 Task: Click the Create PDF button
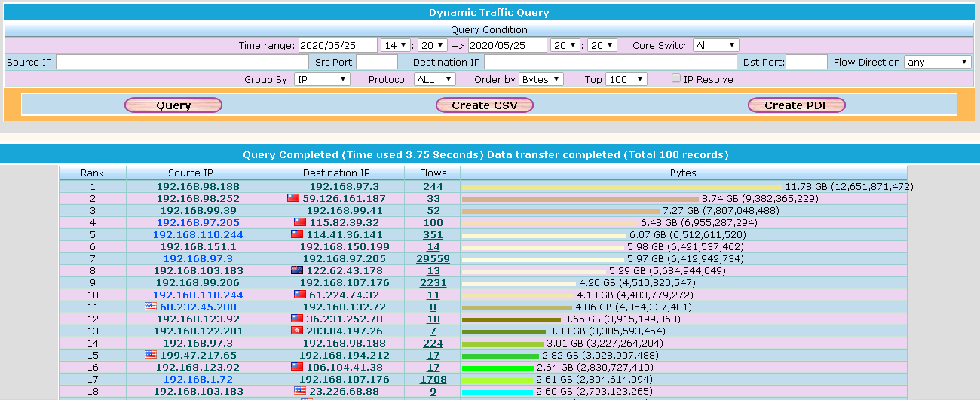click(797, 105)
